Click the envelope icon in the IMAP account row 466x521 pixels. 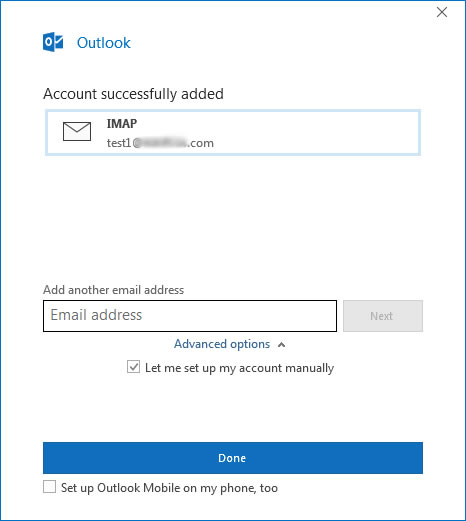click(x=77, y=131)
